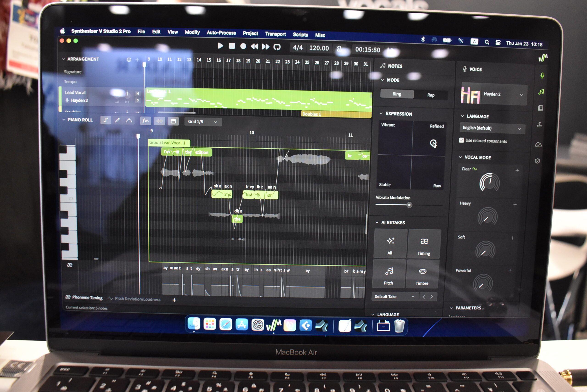The height and width of the screenshot is (392, 587).
Task: Open Finder from the Dock
Action: coord(194,324)
